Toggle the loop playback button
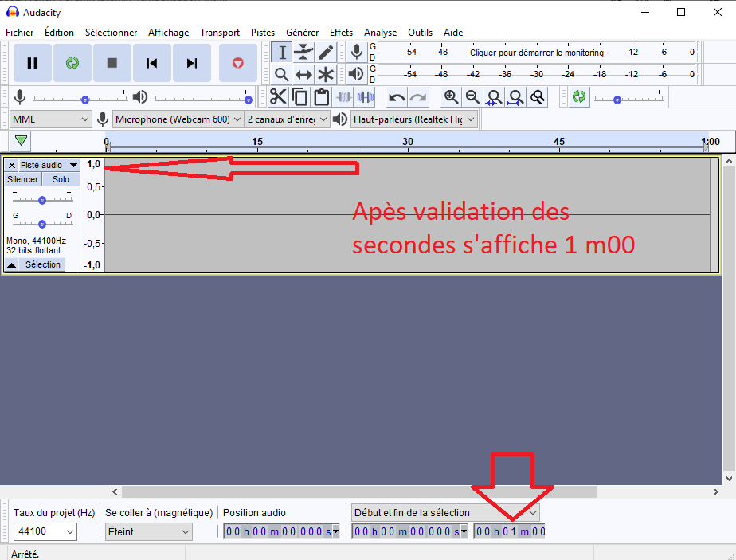This screenshot has height=560, width=736. tap(72, 63)
